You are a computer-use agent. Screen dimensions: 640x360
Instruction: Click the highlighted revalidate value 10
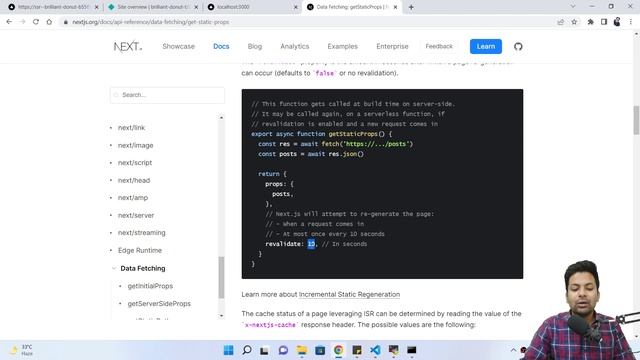pos(311,244)
